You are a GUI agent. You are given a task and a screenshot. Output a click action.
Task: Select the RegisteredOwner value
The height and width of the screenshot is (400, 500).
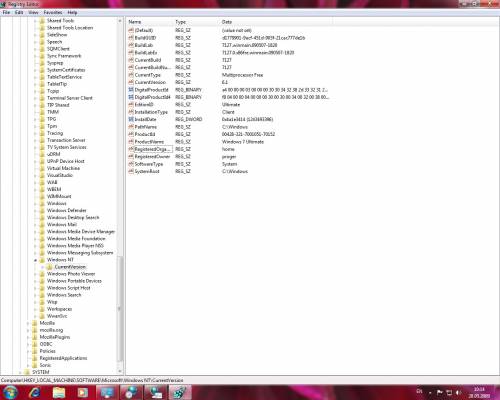pos(152,157)
